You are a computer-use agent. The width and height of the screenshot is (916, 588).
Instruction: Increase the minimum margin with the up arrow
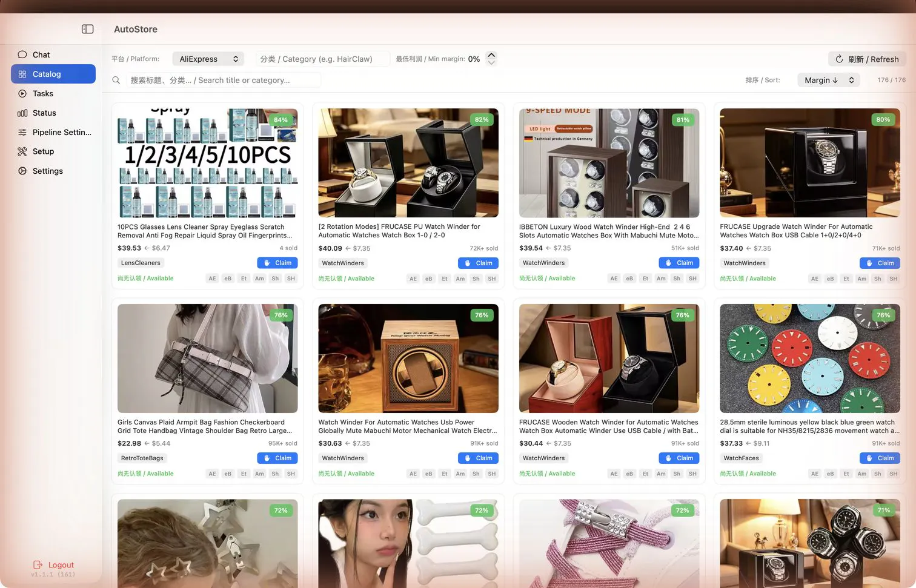491,55
